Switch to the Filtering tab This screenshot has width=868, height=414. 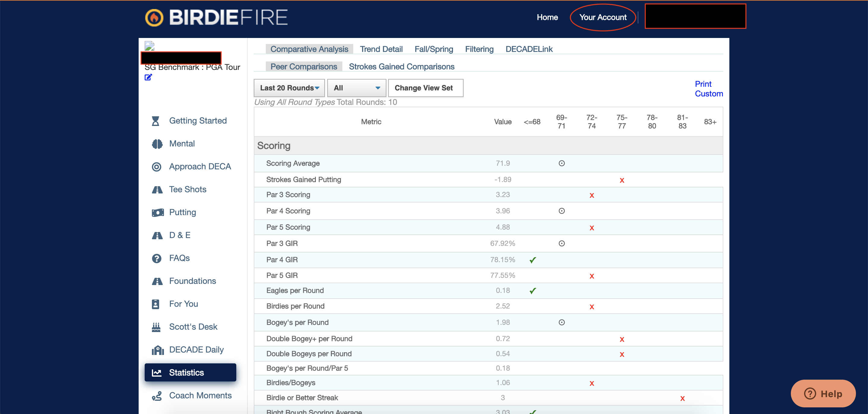click(x=479, y=49)
